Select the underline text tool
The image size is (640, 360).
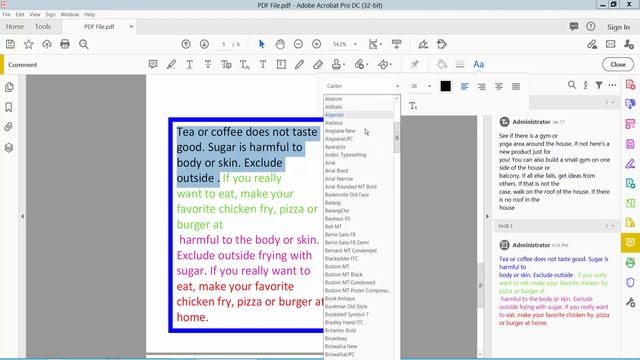pos(189,64)
